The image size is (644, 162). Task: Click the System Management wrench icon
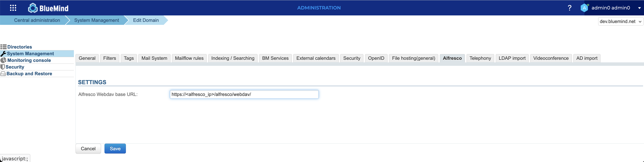click(x=3, y=53)
